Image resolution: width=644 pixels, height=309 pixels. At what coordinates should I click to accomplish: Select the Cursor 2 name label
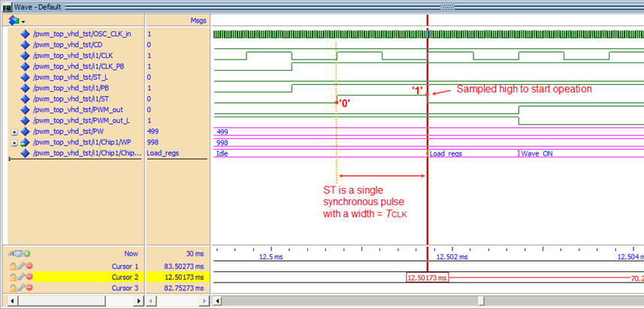tap(125, 277)
